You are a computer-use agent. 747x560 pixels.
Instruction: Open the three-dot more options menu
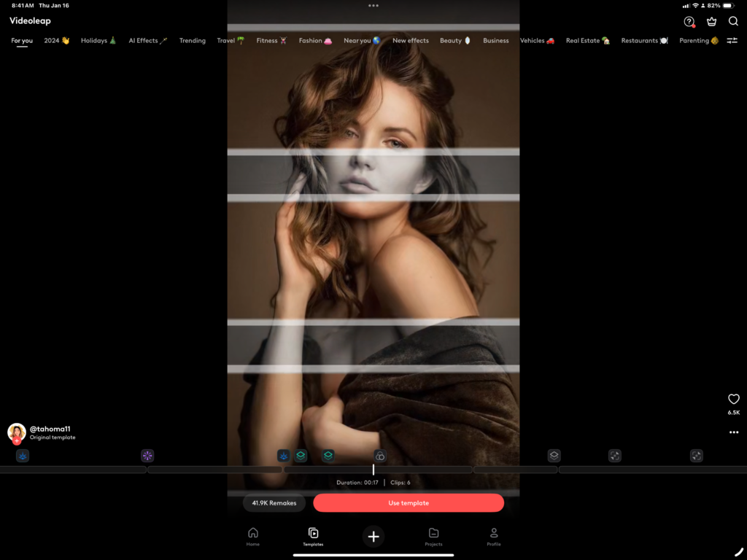[734, 432]
